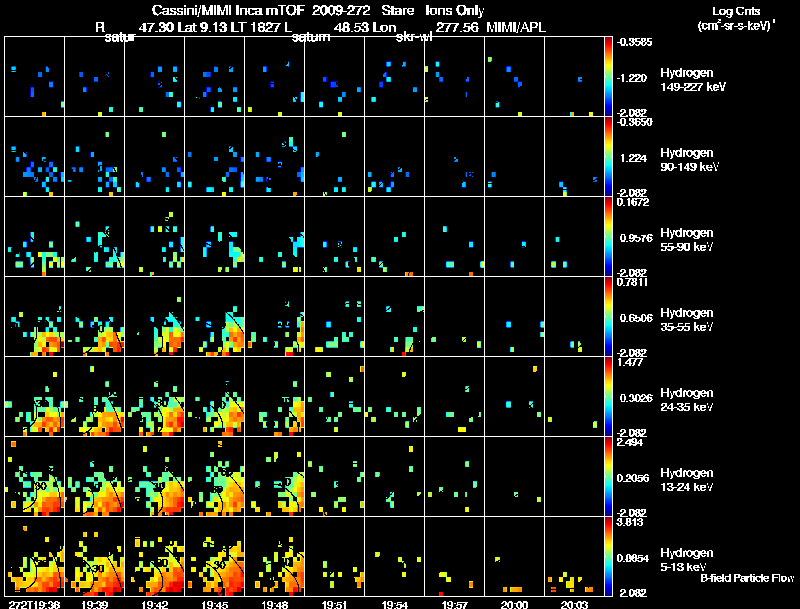This screenshot has height=609, width=800.
Task: Click the '20:00' time label
Action: [514, 604]
